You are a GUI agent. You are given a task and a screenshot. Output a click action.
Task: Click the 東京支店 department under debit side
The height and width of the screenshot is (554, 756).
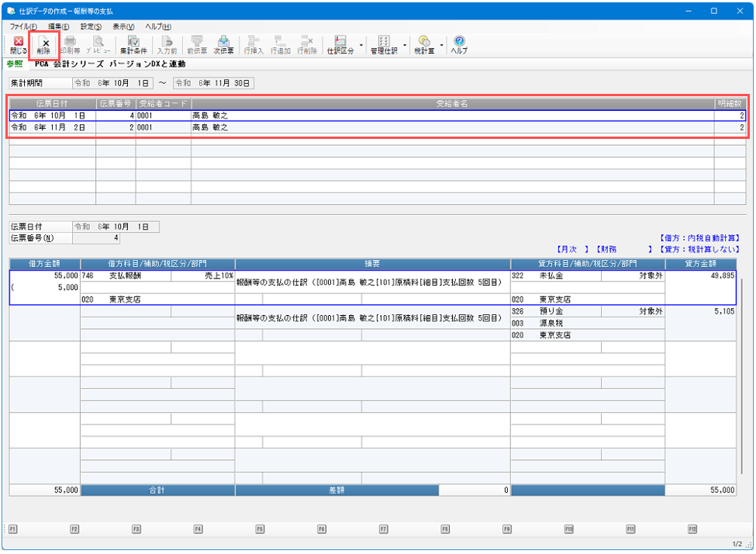(157, 300)
